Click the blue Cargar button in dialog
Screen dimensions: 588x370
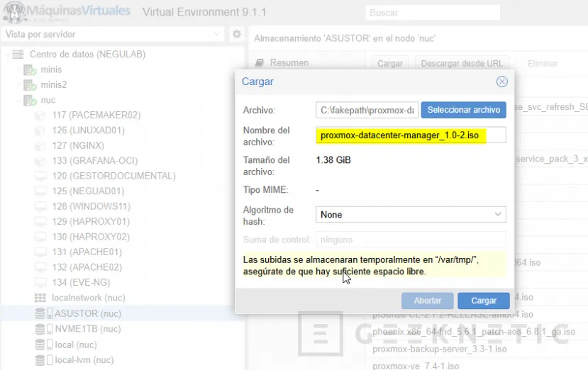pyautogui.click(x=484, y=301)
